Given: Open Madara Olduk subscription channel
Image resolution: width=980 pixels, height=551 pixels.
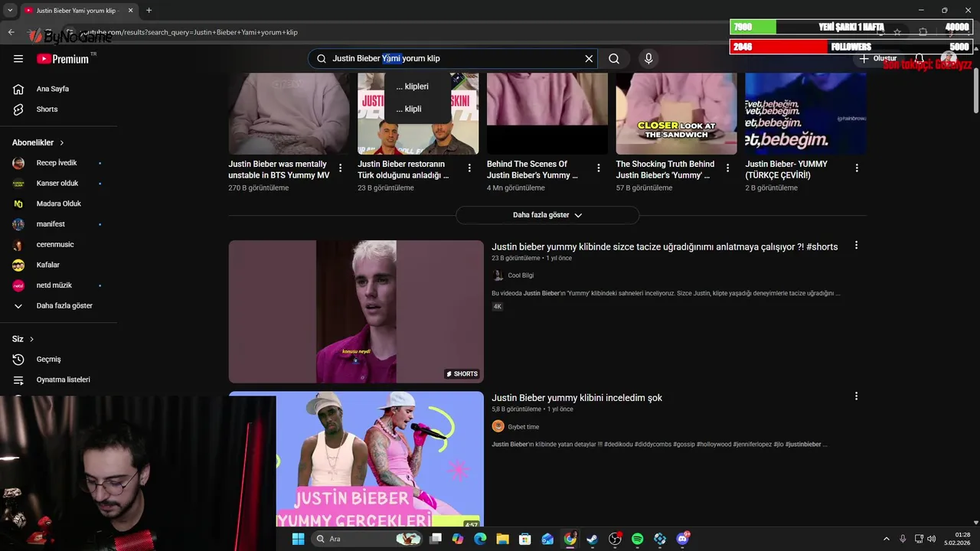Looking at the screenshot, I should [x=58, y=204].
